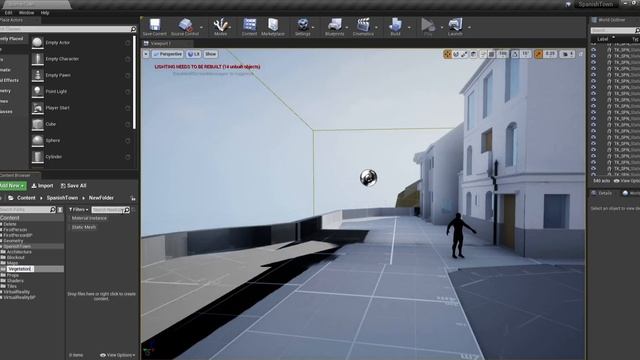This screenshot has width=640, height=360.
Task: Open the Content toolbar icon
Action: point(249,25)
